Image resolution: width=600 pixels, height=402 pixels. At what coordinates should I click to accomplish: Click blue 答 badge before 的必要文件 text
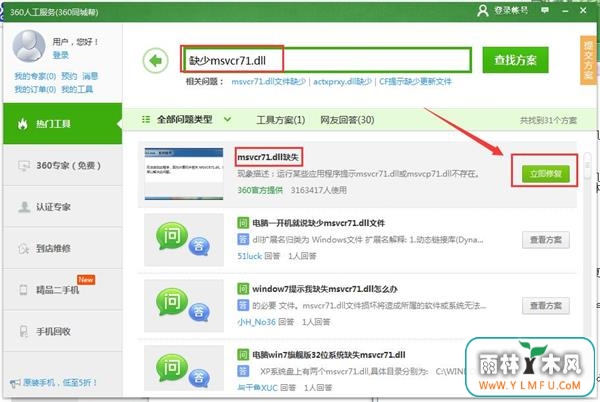click(x=243, y=305)
